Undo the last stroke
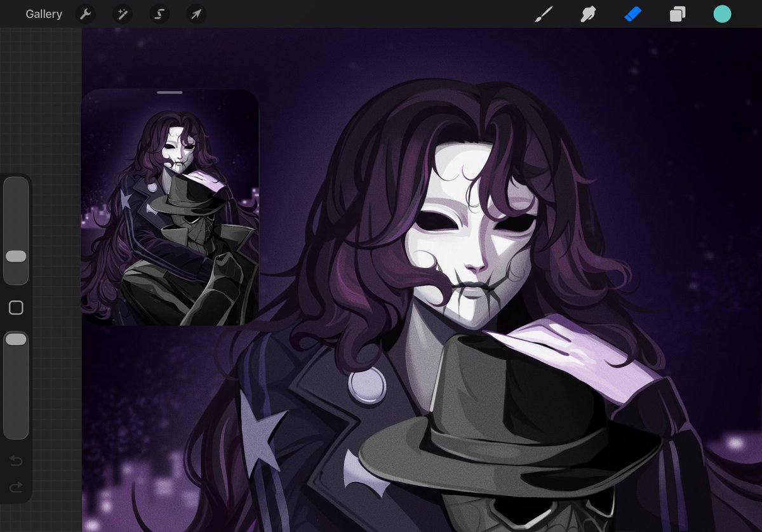 coord(16,460)
